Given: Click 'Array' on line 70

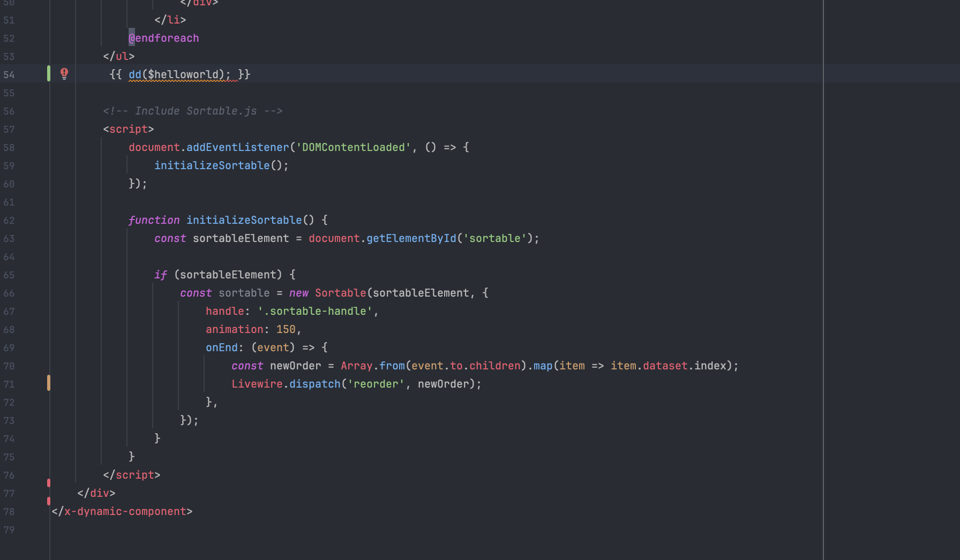Looking at the screenshot, I should click(x=357, y=366).
